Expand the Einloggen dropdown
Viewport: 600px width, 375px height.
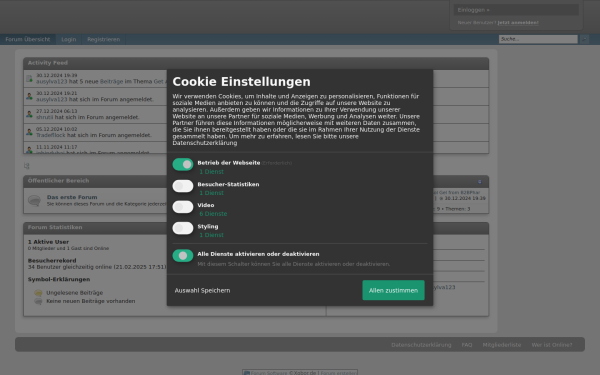click(516, 10)
